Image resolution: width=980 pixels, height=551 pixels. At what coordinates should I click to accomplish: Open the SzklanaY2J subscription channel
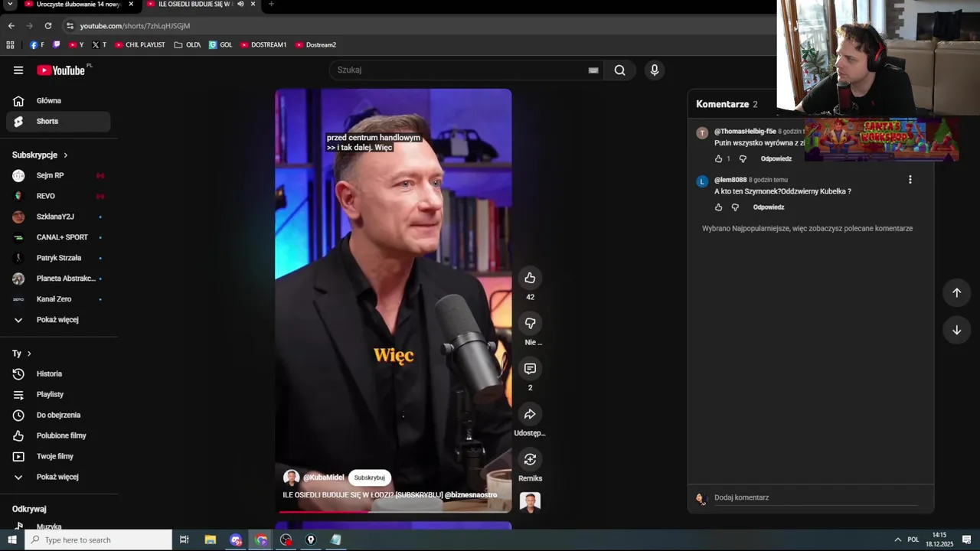pos(58,217)
